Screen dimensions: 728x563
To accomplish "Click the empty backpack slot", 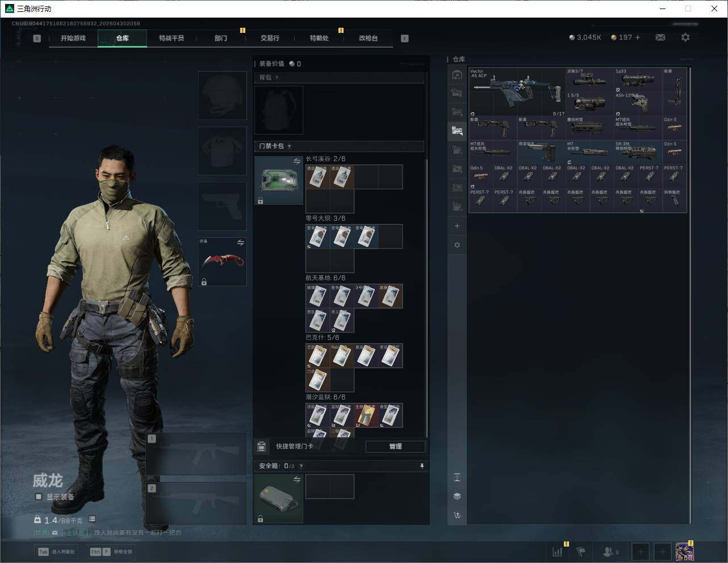I will 278,110.
